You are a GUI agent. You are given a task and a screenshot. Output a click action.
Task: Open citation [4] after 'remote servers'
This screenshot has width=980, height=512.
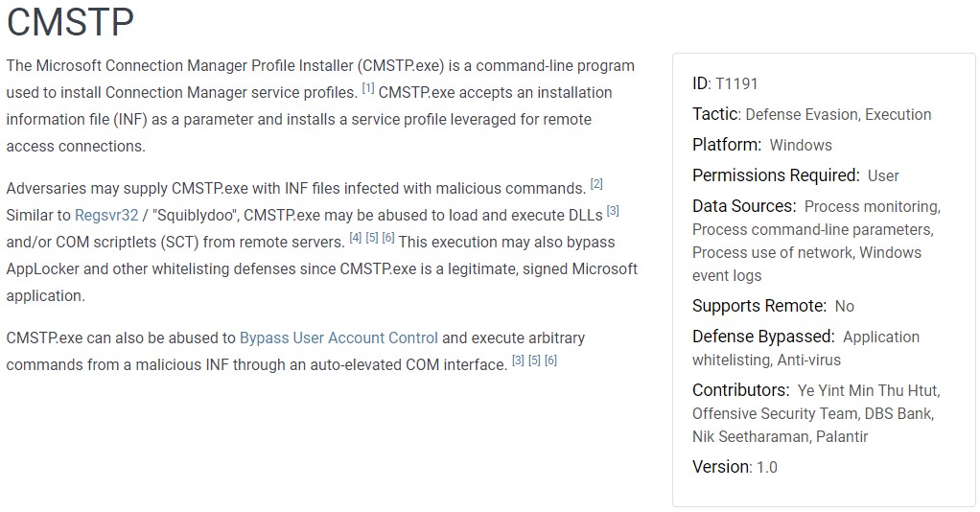pos(356,238)
